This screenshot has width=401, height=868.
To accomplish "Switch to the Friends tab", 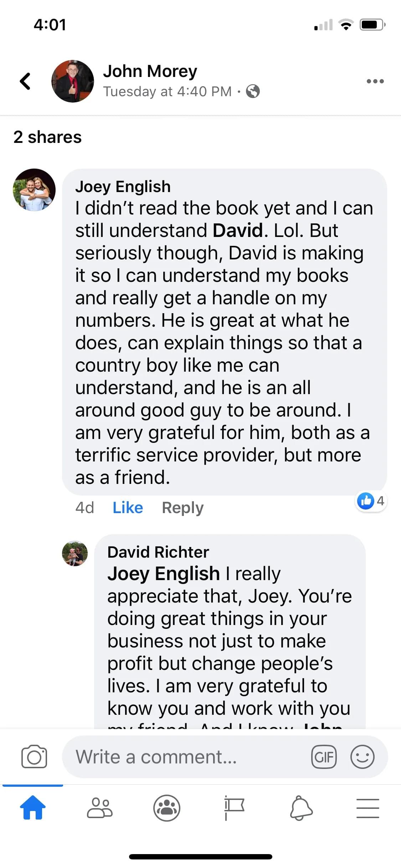I will 100,808.
